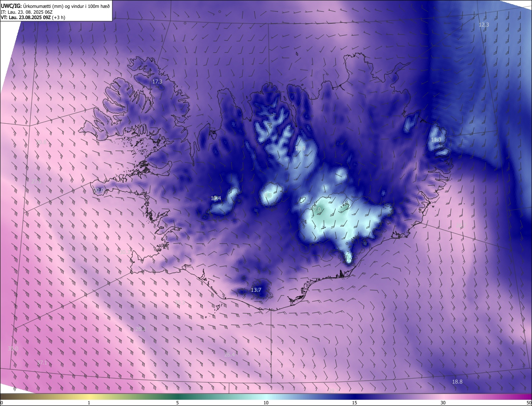The width and height of the screenshot is (532, 406).
Task: Click the 1 tick on the color scale
Action: click(89, 403)
